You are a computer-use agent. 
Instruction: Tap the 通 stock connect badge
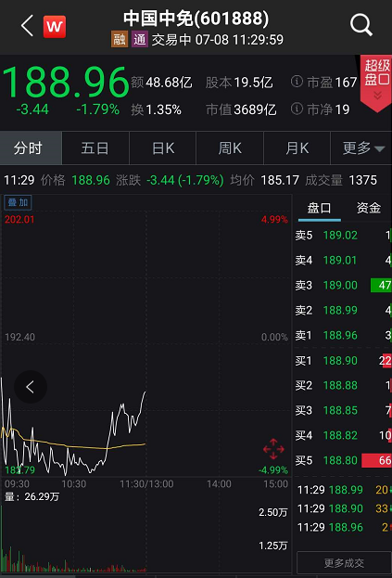(x=140, y=39)
